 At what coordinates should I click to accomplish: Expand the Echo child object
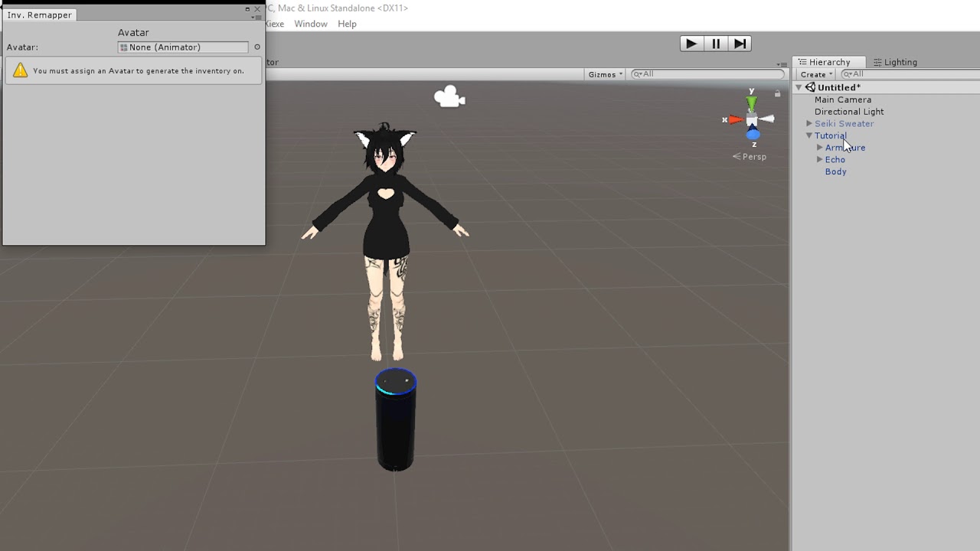click(820, 160)
